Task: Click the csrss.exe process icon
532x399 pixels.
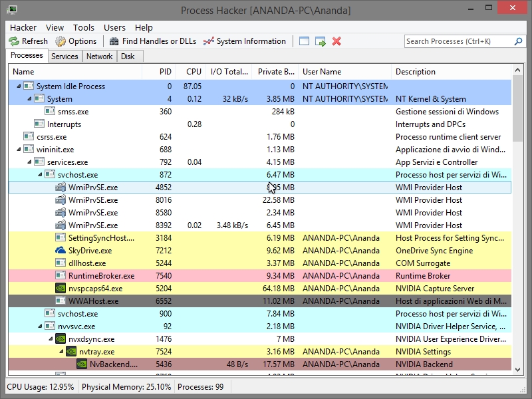Action: point(29,137)
